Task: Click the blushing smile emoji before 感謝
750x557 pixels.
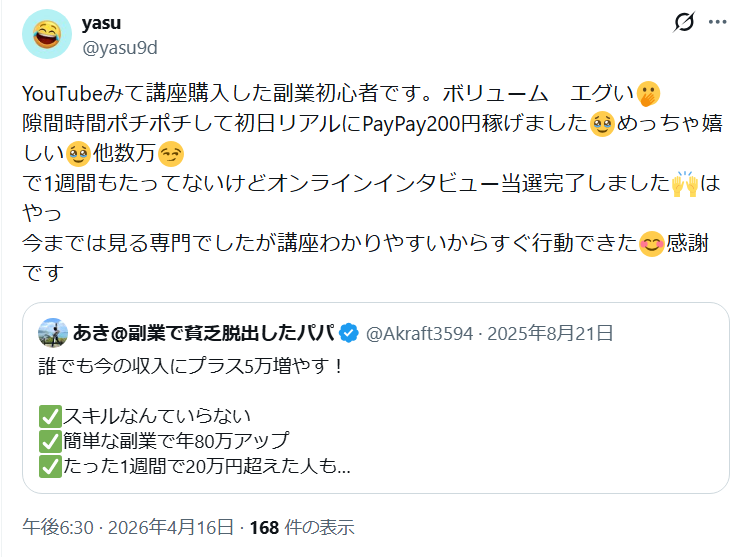Action: point(652,243)
